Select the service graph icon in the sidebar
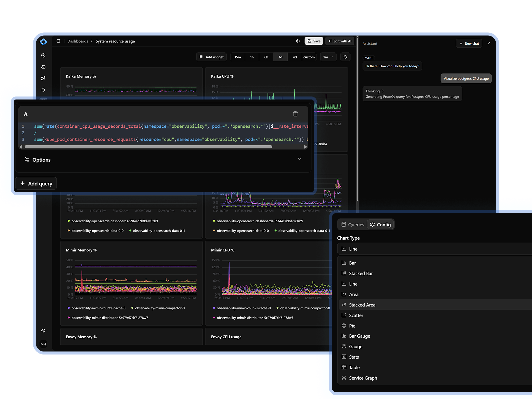532x399 pixels. 43,78
